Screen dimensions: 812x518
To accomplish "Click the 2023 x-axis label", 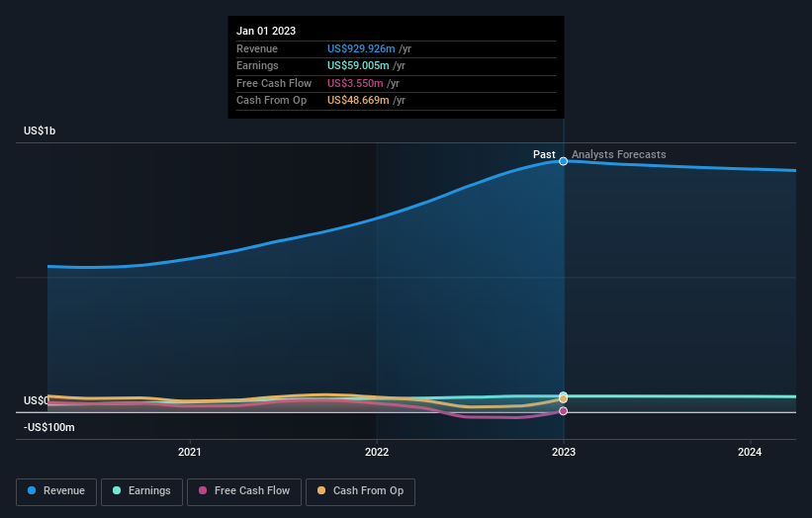I will [564, 452].
